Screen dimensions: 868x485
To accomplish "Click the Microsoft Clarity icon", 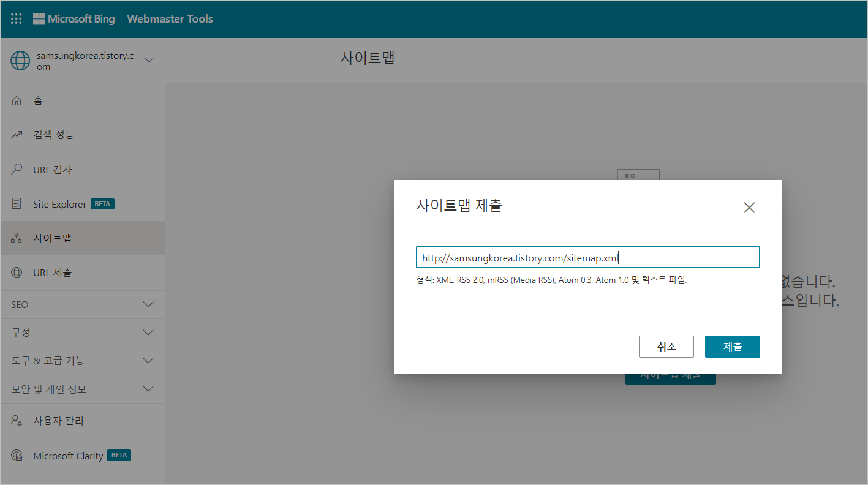I will click(x=17, y=456).
